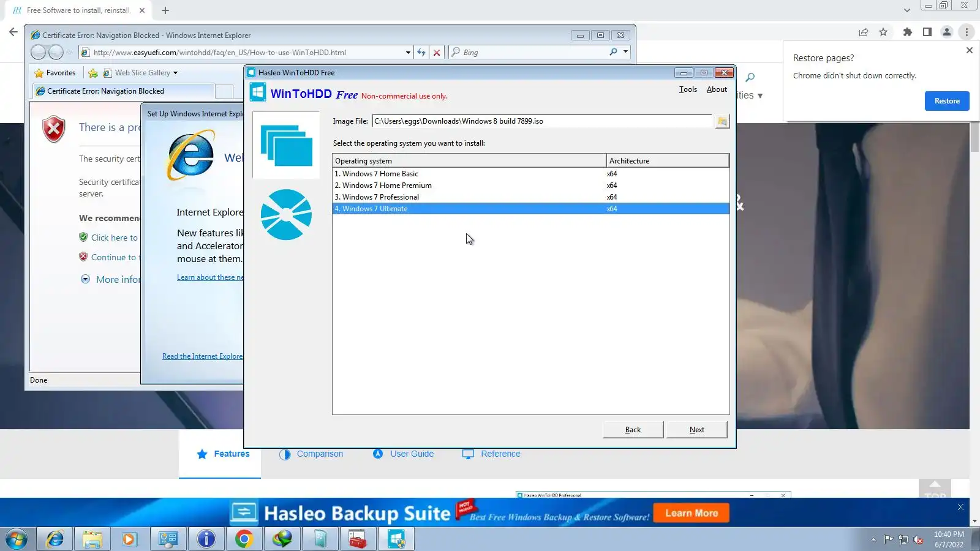Viewport: 980px width, 551px height.
Task: Click Next button in WinToHDD
Action: tap(697, 430)
